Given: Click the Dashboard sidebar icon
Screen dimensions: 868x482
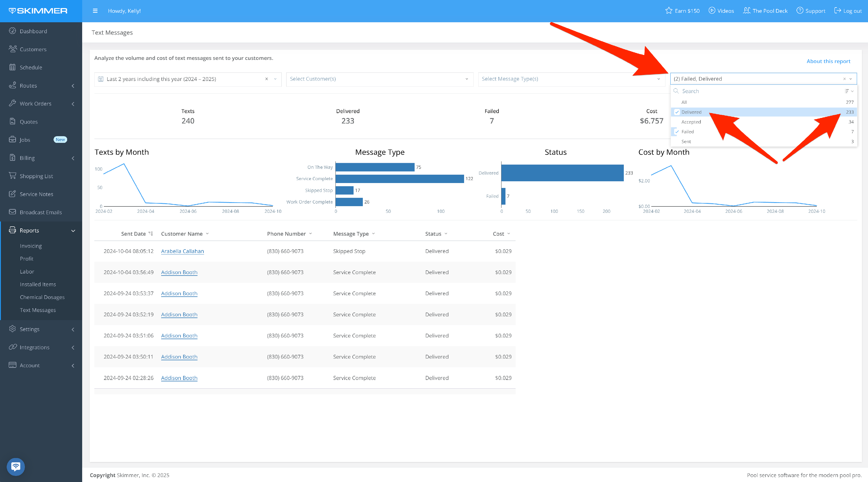Looking at the screenshot, I should point(12,31).
